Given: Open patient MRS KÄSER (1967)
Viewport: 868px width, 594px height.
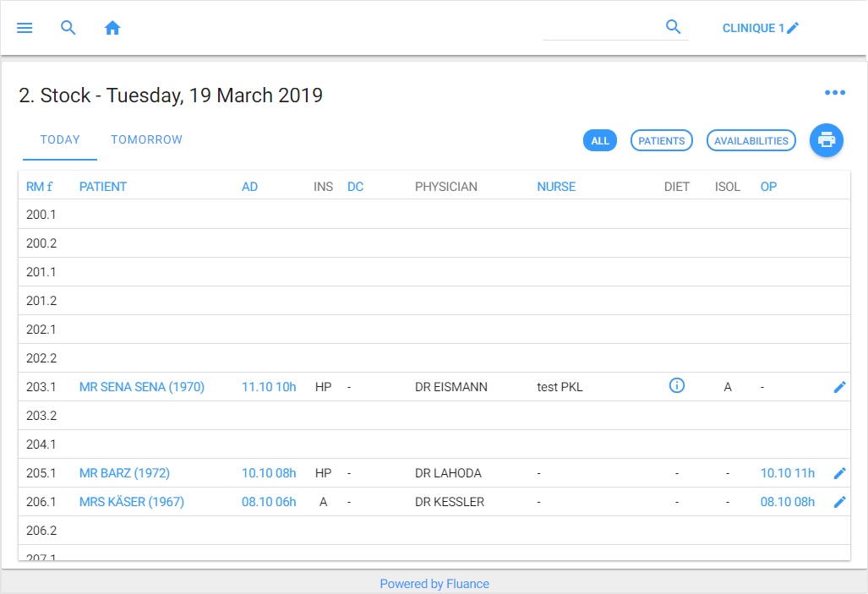Looking at the screenshot, I should 131,502.
